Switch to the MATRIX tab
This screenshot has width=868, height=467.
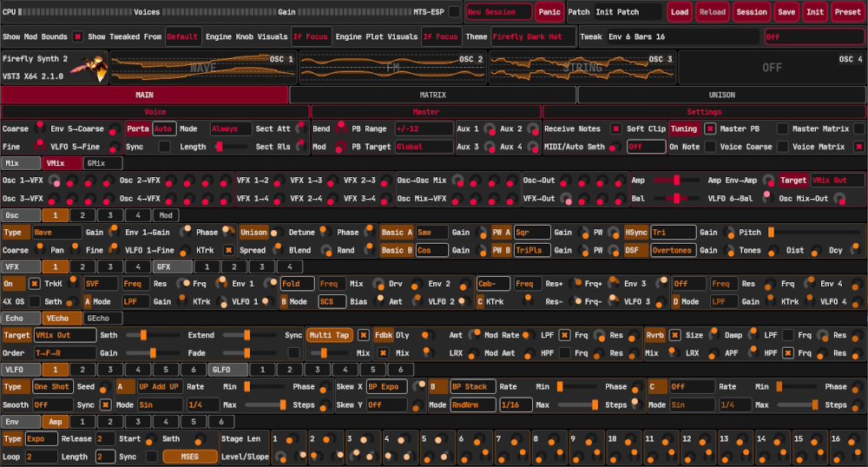coord(433,95)
